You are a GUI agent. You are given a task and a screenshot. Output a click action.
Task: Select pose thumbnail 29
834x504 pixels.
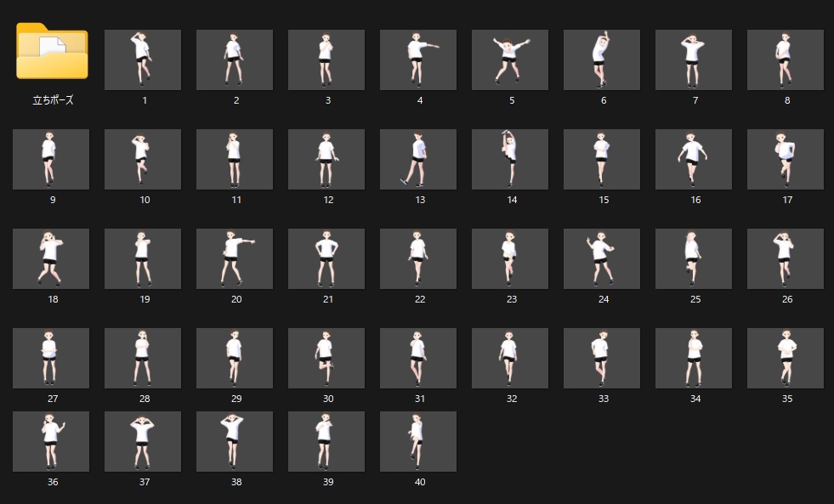pos(235,358)
